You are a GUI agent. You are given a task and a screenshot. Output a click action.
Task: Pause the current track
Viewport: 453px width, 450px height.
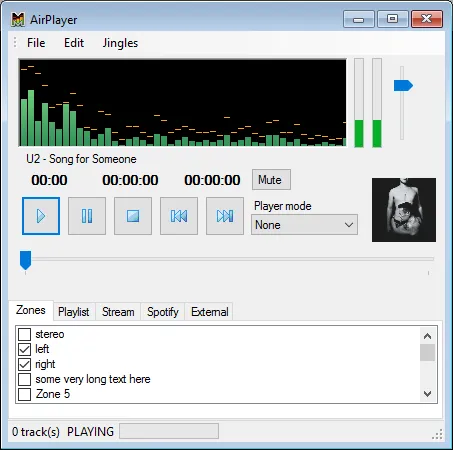pyautogui.click(x=87, y=216)
